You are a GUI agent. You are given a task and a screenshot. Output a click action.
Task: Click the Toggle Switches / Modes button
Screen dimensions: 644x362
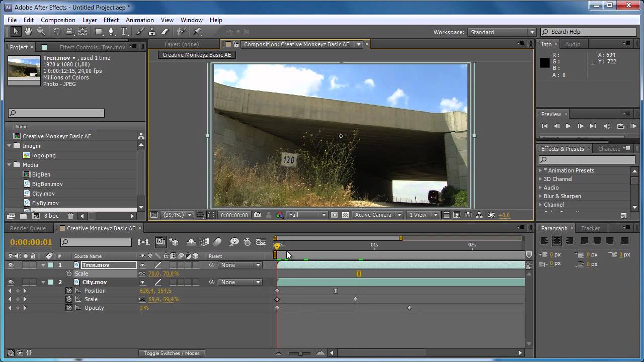172,353
